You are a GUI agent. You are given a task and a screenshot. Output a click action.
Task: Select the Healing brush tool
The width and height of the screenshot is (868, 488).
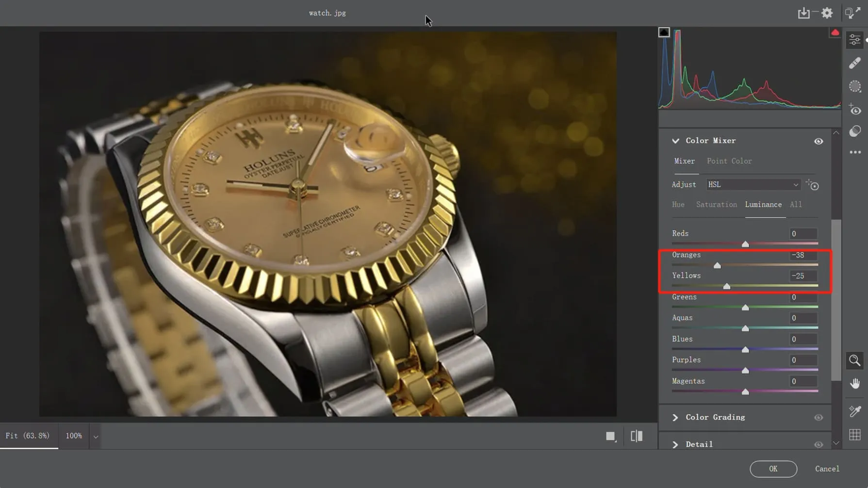(855, 63)
